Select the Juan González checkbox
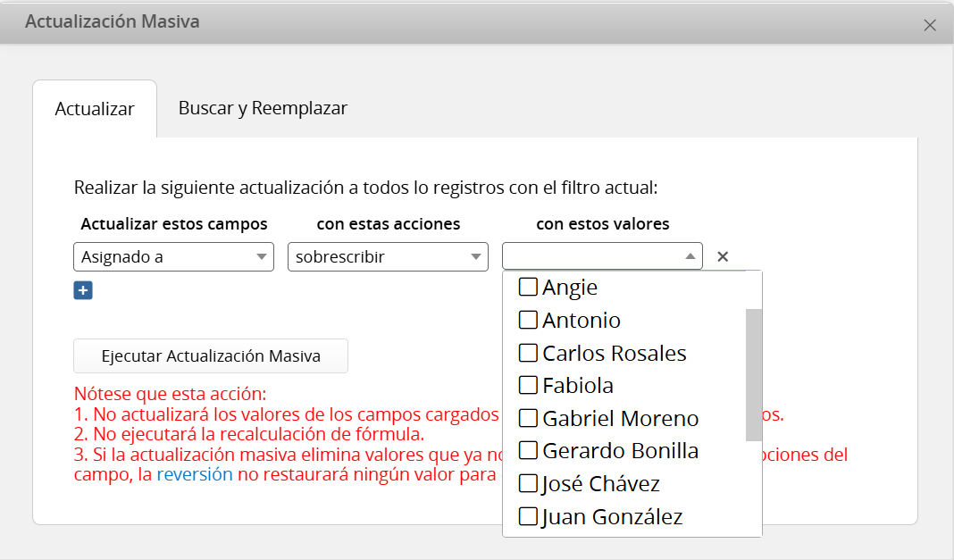Image resolution: width=954 pixels, height=560 pixels. pyautogui.click(x=528, y=516)
